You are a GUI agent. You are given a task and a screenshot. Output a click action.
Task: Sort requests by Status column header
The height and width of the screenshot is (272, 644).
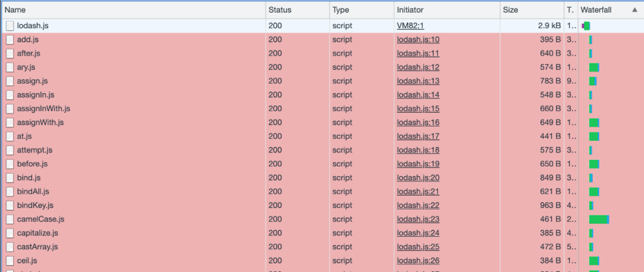pyautogui.click(x=280, y=10)
